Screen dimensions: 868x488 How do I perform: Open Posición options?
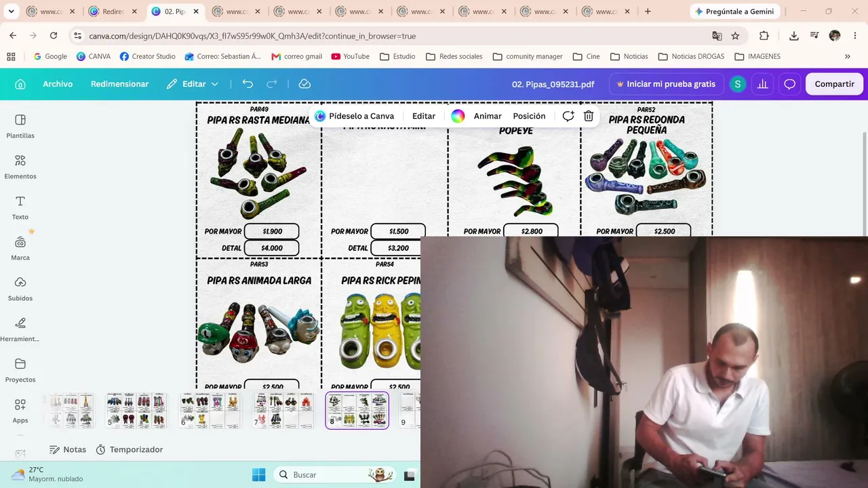click(x=529, y=116)
